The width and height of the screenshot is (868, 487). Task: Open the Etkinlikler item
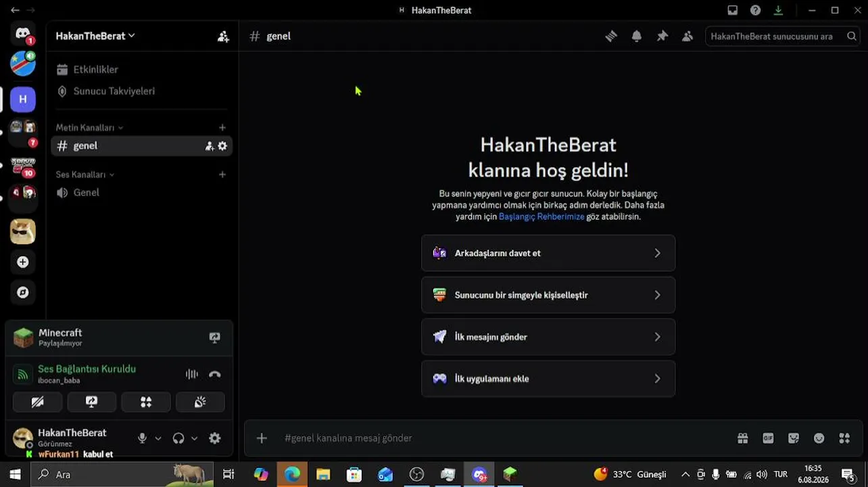coord(142,70)
